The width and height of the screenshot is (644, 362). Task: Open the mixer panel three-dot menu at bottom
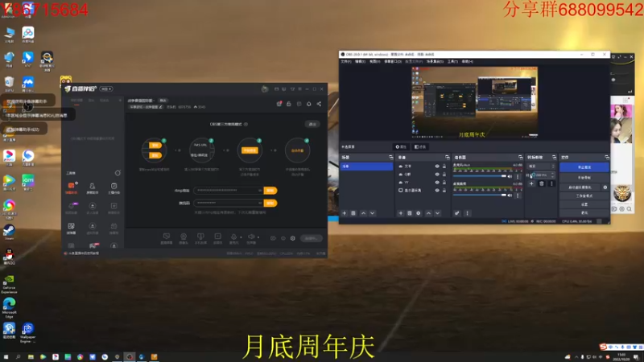pos(467,213)
